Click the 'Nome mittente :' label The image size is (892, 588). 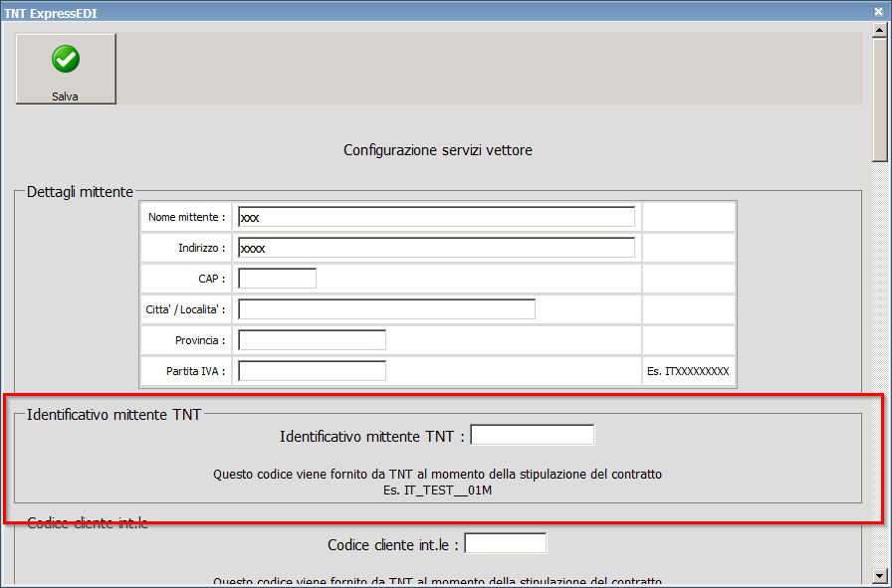pyautogui.click(x=186, y=217)
